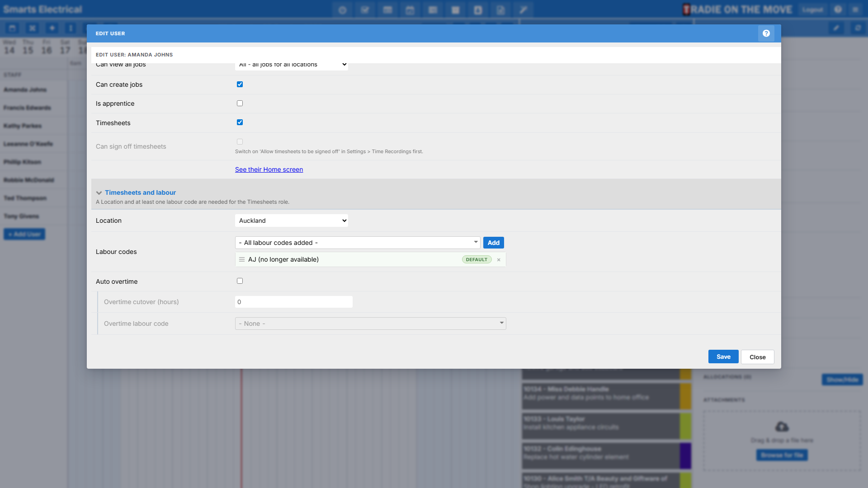Click the checklist icon in top navigation
The height and width of the screenshot is (488, 868).
pos(365,10)
